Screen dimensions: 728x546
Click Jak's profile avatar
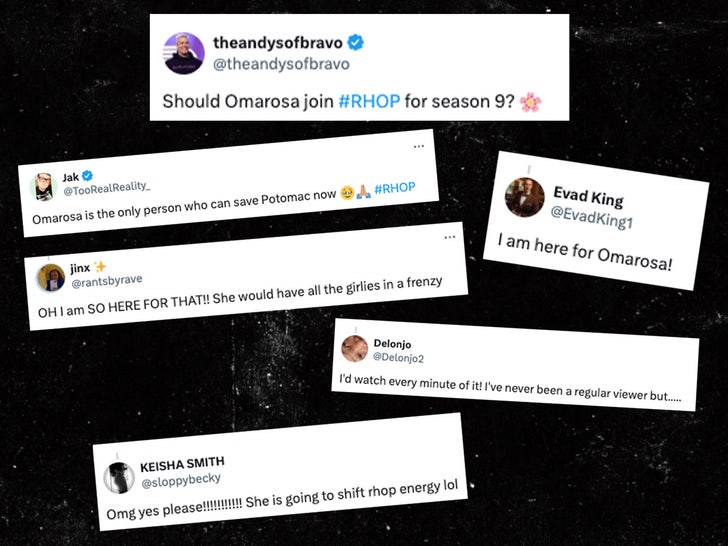pyautogui.click(x=44, y=187)
